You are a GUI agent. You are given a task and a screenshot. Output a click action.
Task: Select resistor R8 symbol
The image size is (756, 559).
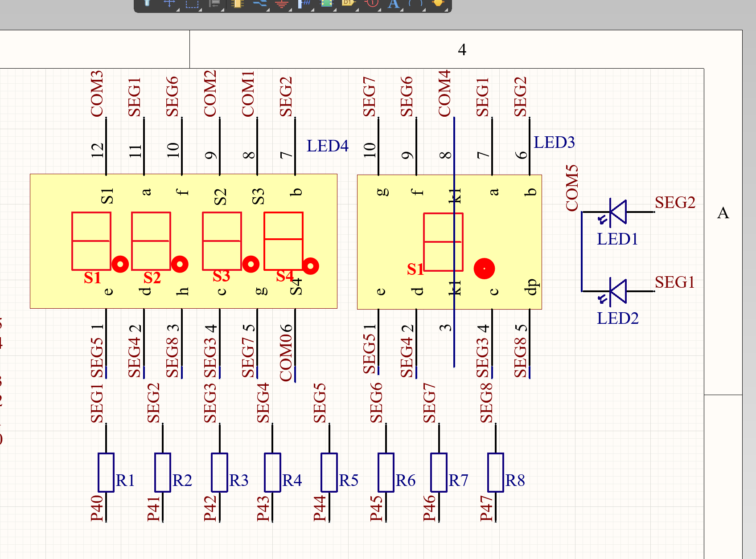click(x=496, y=473)
